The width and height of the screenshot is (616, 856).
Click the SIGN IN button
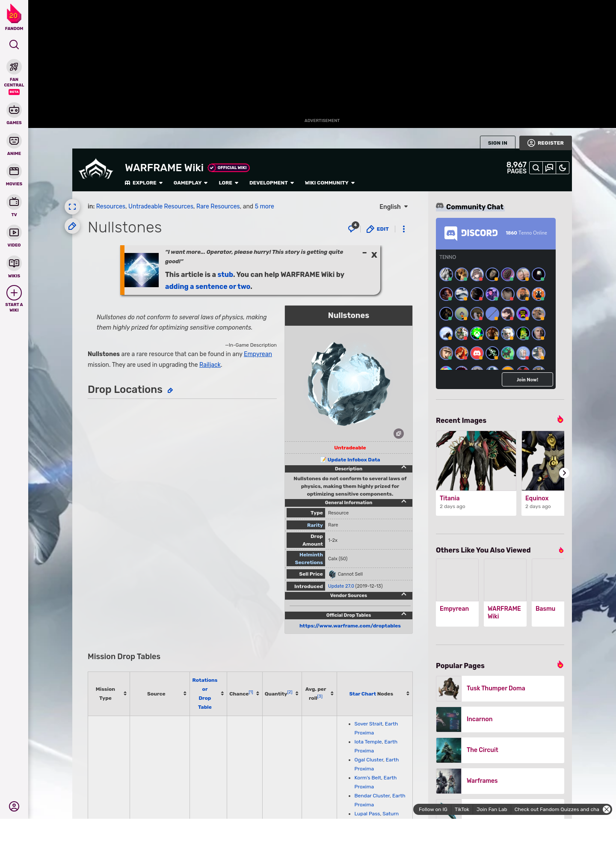pos(498,143)
